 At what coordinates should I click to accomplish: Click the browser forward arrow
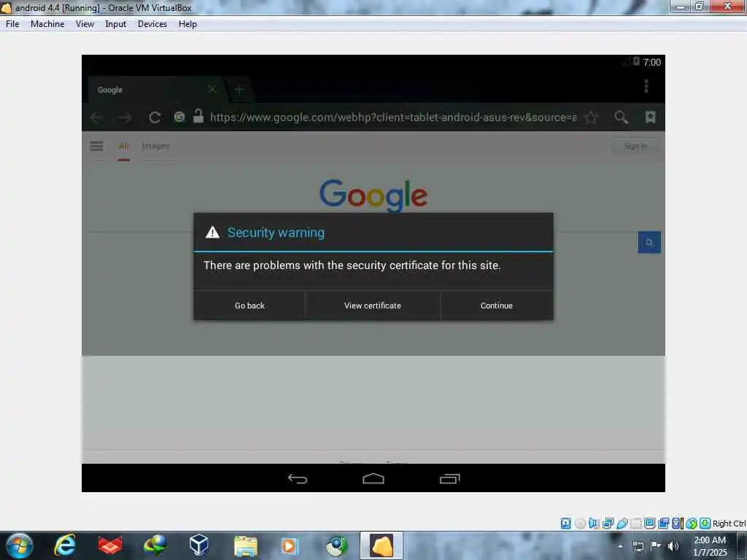point(125,117)
